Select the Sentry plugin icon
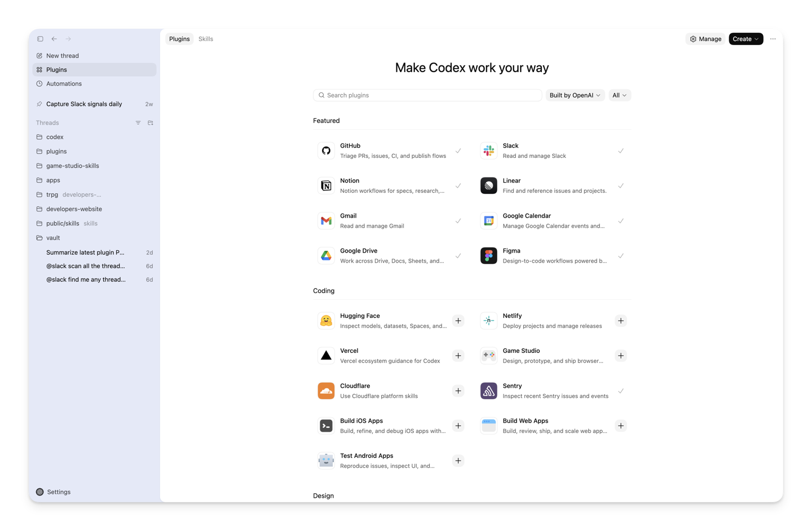Screen dimensions: 812x531 click(488, 391)
